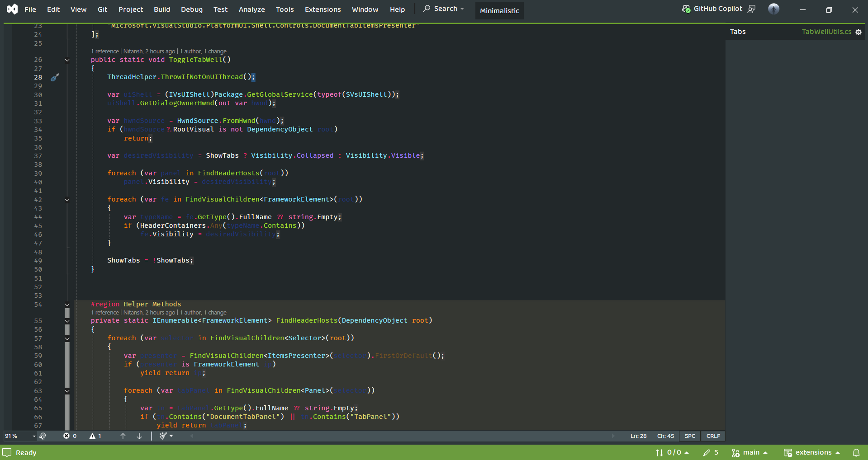Click the horizontal scrollbar right arrow

tap(613, 436)
